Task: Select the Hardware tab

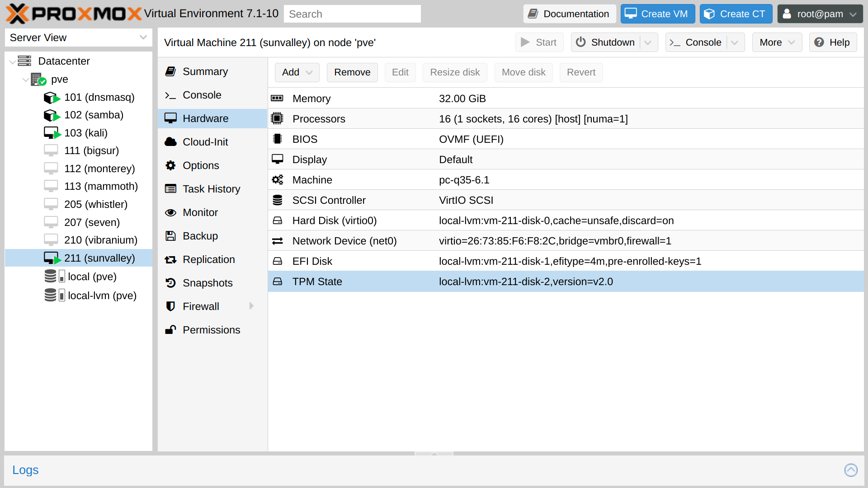Action: pos(212,118)
